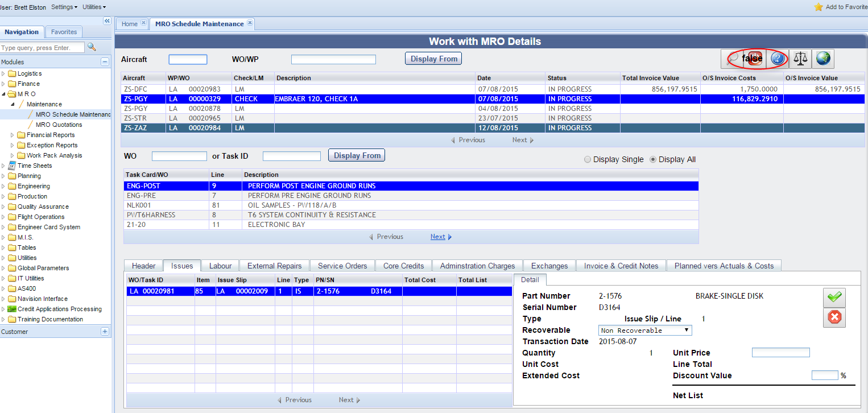Open the Utilities dropdown menu
Screen dimensions: 868x413
(x=94, y=7)
